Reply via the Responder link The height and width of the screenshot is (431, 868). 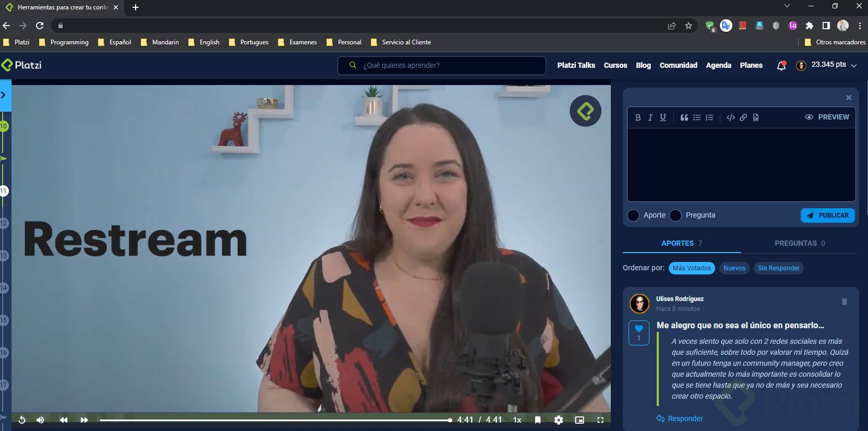[680, 418]
